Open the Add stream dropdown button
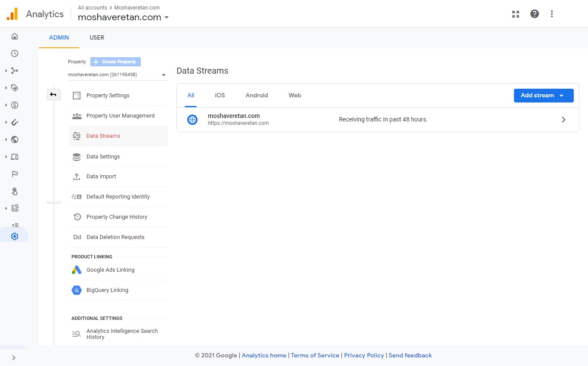Screen dimensions: 588x366 [x=544, y=96]
